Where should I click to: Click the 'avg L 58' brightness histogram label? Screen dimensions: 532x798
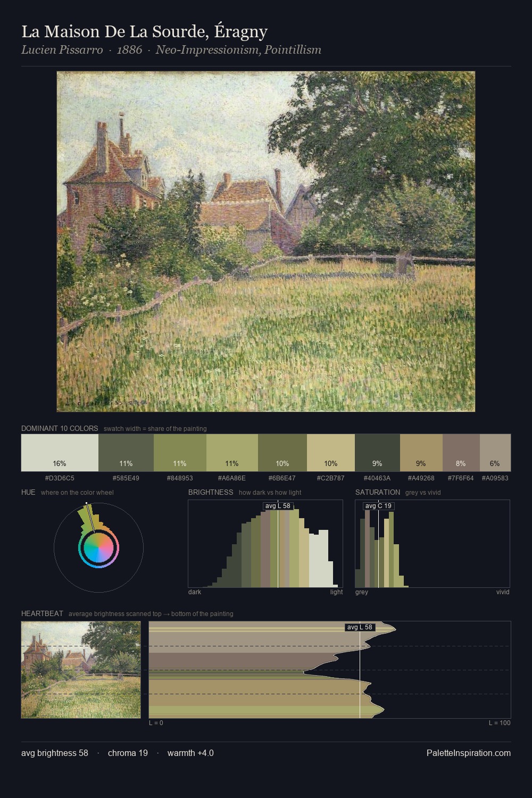coord(278,506)
